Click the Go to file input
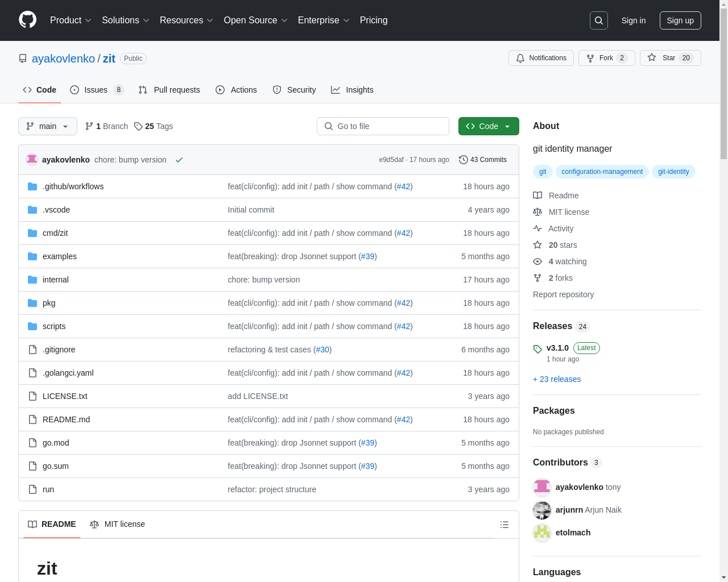728x582 pixels. pos(383,126)
